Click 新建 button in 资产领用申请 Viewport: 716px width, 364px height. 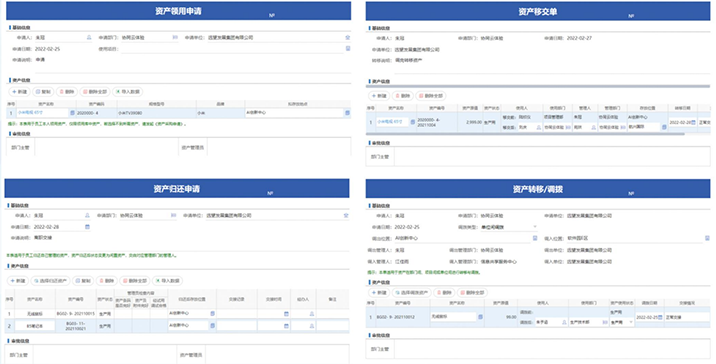pos(20,92)
